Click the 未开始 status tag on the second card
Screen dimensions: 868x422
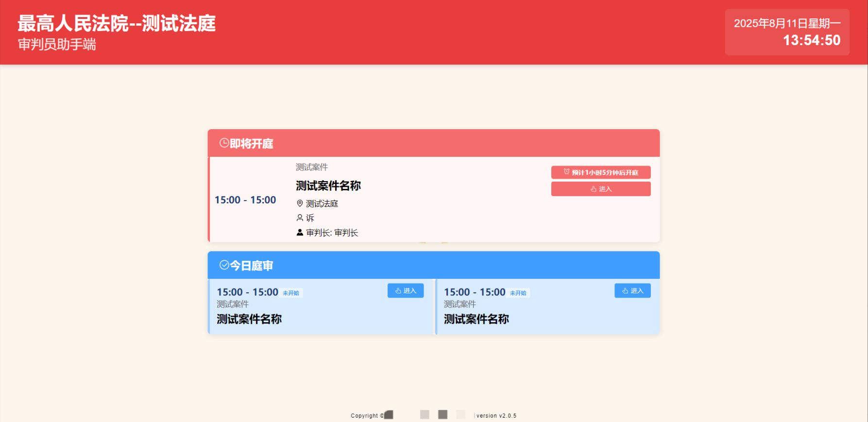pos(518,293)
